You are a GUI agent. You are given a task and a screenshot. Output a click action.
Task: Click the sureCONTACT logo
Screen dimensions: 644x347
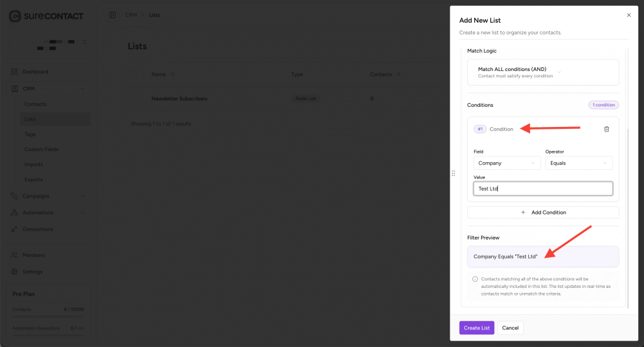(x=46, y=16)
